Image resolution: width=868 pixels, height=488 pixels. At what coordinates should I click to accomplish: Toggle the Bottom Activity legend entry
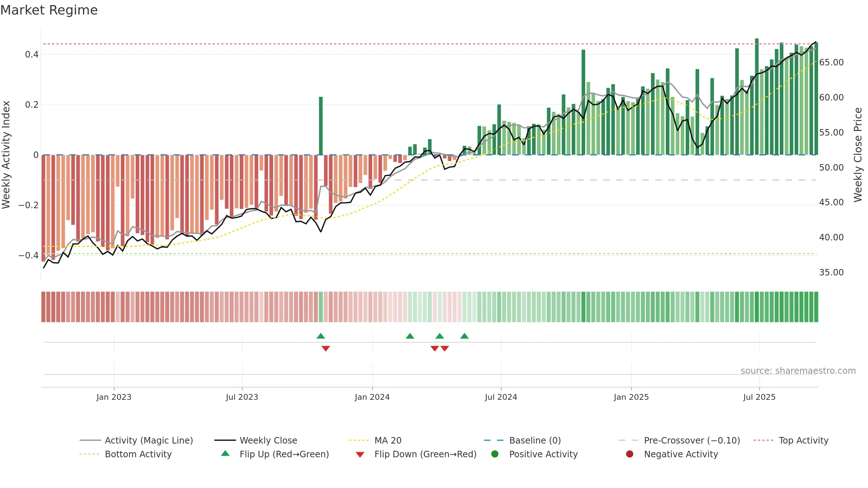point(125,454)
